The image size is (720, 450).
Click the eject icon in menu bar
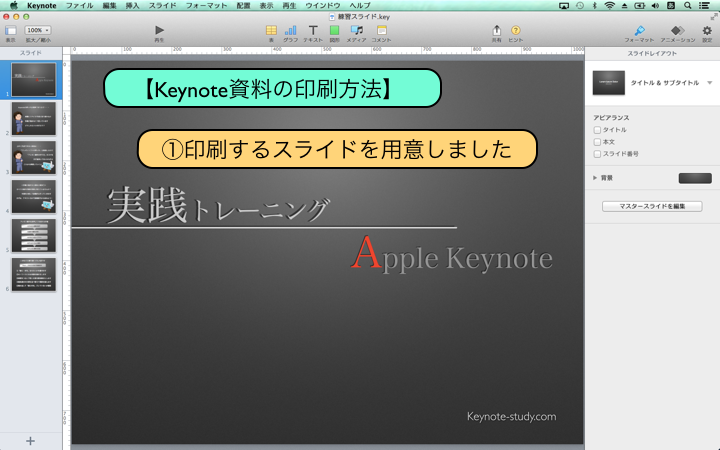pyautogui.click(x=624, y=6)
